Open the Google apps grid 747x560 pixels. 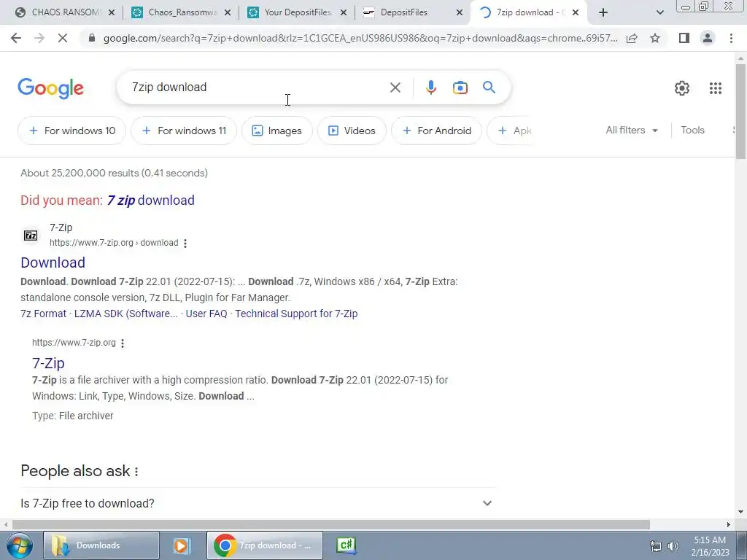click(x=715, y=88)
